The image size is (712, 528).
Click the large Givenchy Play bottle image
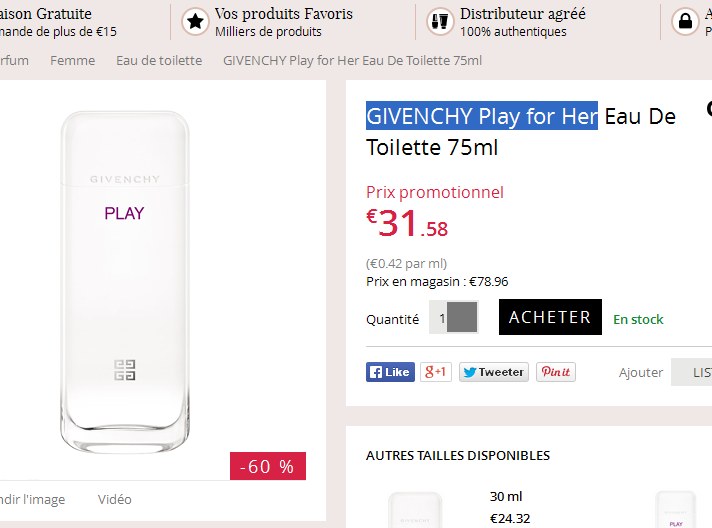tap(124, 280)
